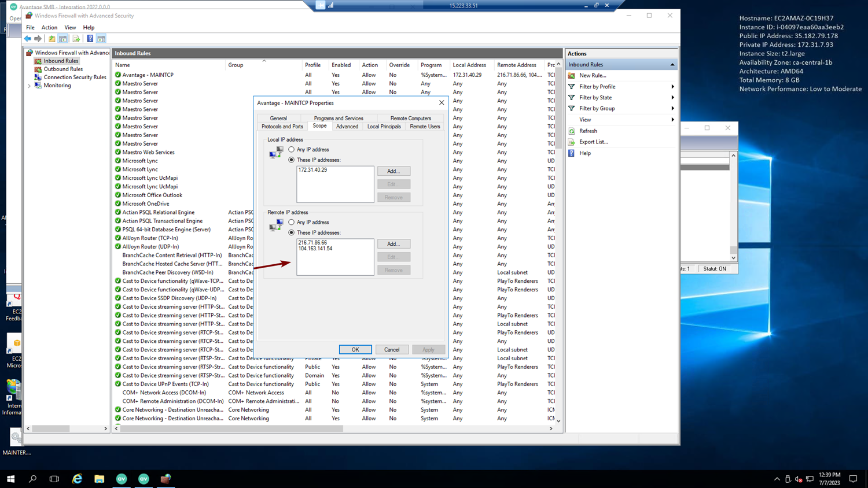Select 172.31.40.29 in local IP list
Screen dimensions: 868x488
click(x=312, y=170)
